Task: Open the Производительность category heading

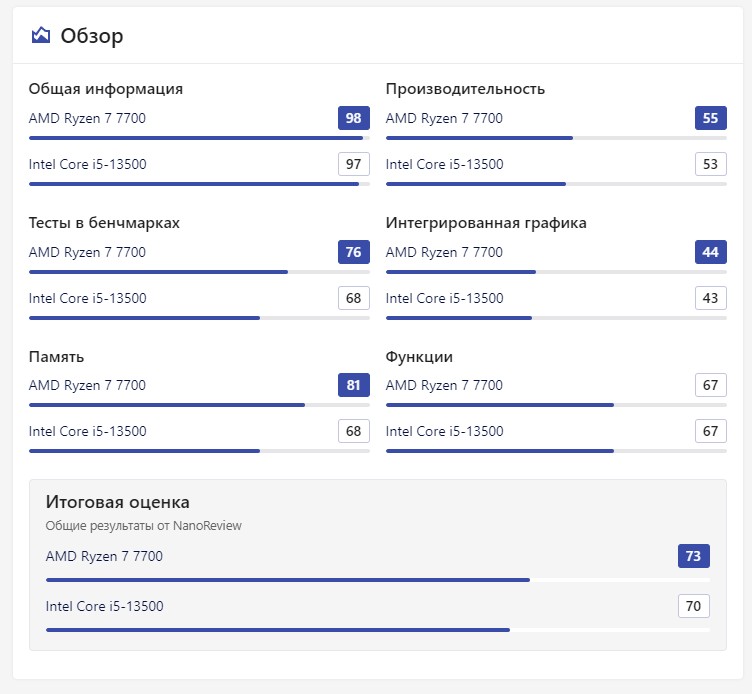Action: click(465, 89)
